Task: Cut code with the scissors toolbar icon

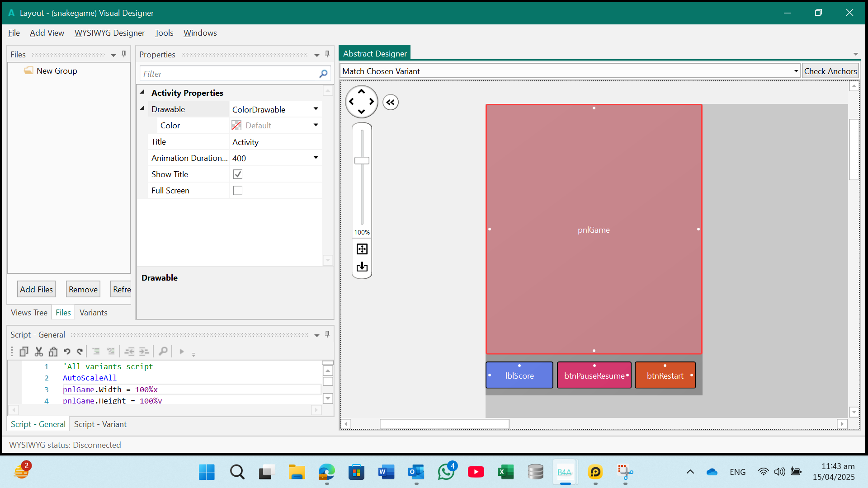Action: (38, 351)
